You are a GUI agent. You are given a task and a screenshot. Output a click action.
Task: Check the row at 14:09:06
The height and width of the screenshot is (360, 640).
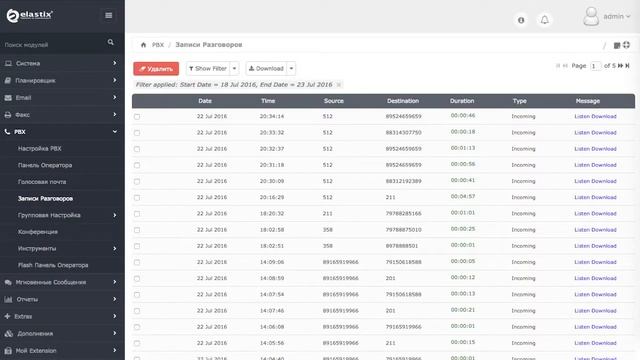click(x=137, y=262)
